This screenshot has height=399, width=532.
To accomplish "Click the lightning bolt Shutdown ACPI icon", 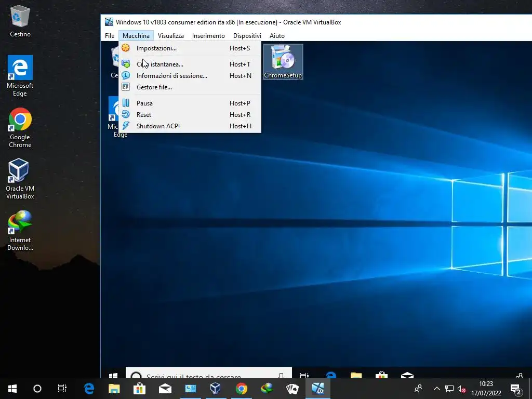I will coord(126,126).
